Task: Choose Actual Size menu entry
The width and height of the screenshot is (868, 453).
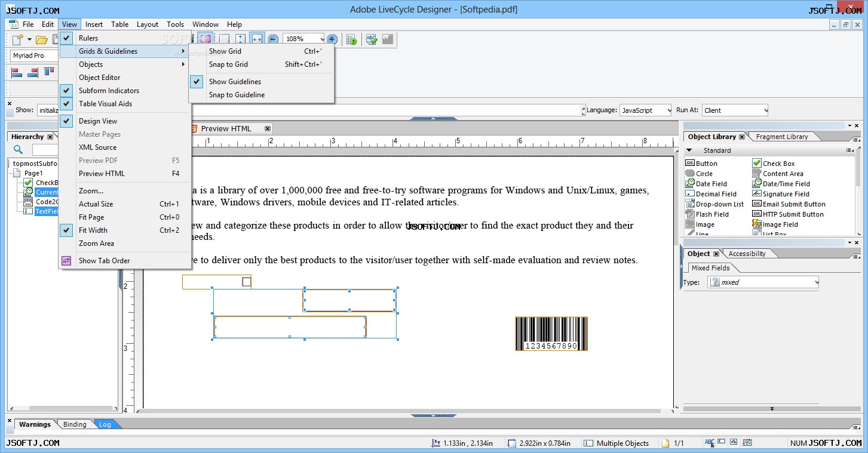Action: pyautogui.click(x=125, y=204)
